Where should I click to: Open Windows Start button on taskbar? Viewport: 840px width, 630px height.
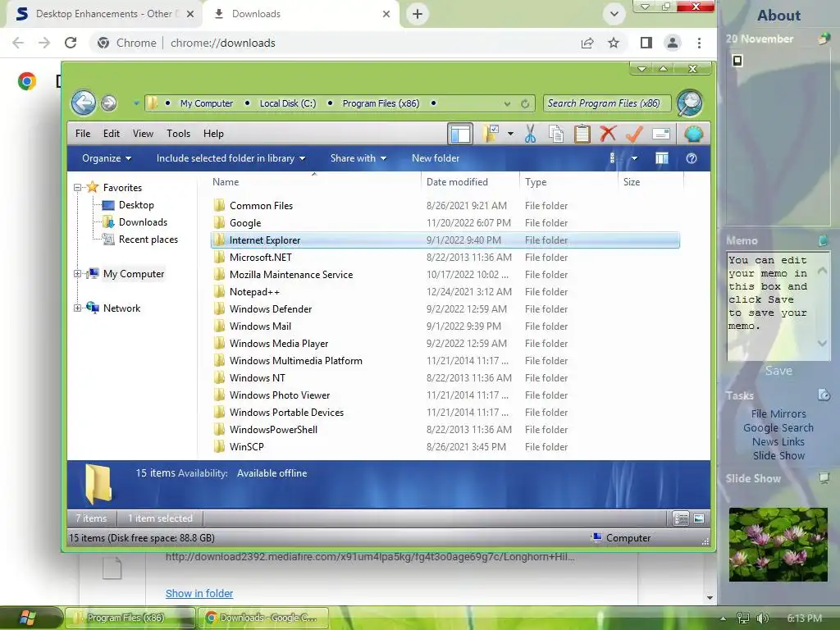28,618
